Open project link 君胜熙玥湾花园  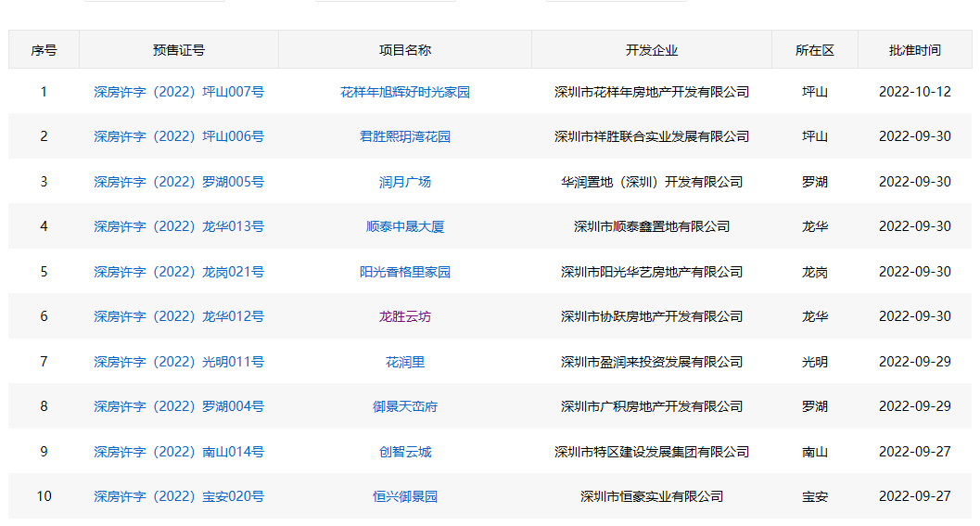tap(405, 136)
